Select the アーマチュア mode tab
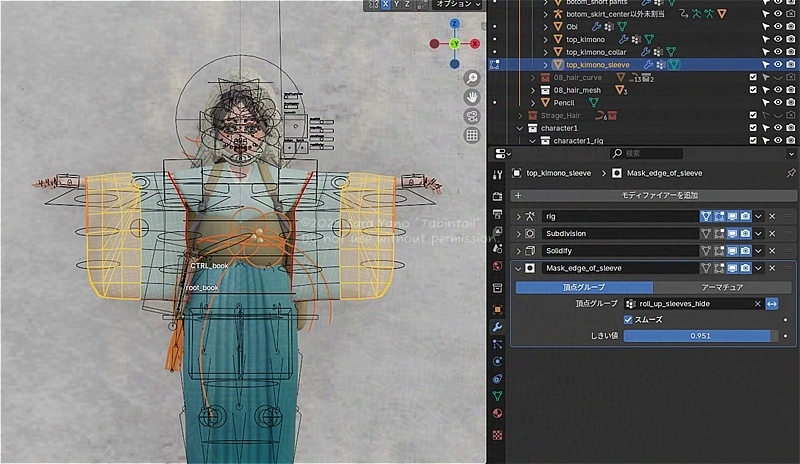 722,287
